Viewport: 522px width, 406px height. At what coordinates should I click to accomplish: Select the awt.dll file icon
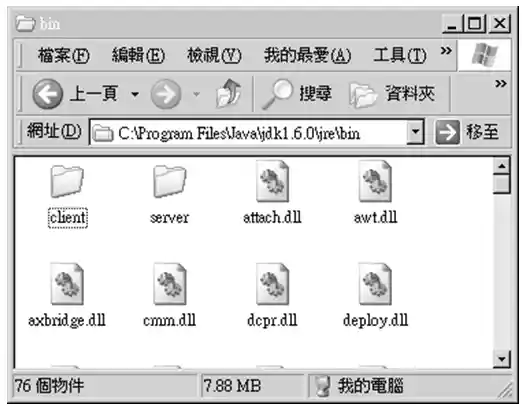pos(375,181)
